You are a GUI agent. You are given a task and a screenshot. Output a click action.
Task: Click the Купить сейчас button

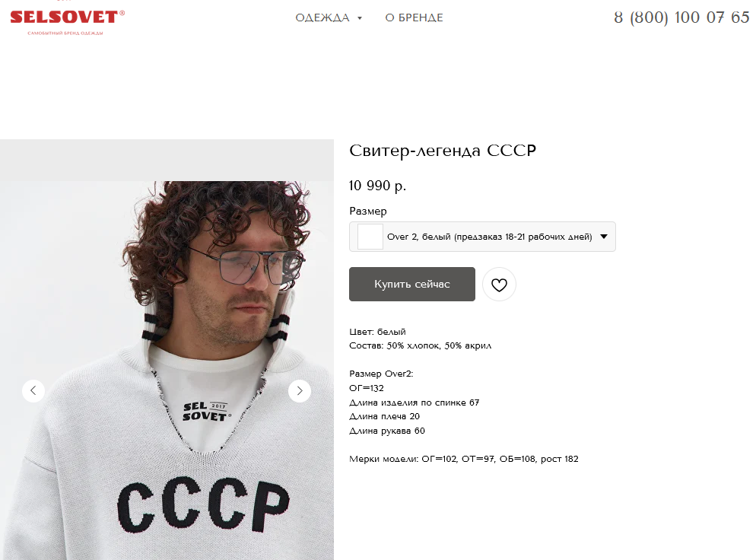(x=412, y=284)
